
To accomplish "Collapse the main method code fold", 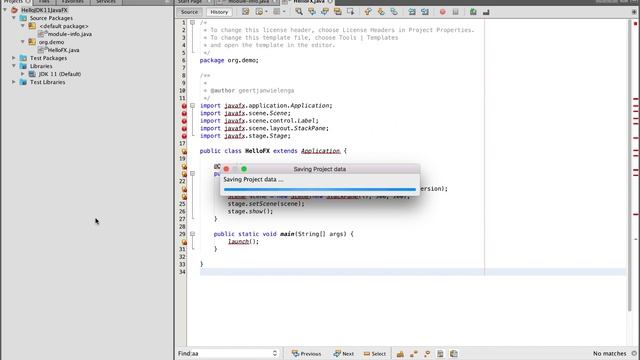I will (x=192, y=234).
